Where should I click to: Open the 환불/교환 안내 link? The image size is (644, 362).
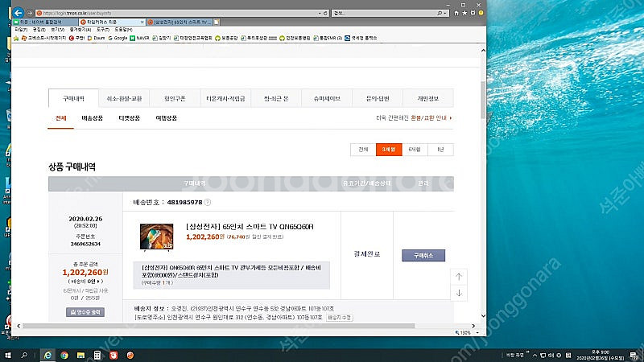[x=431, y=117]
